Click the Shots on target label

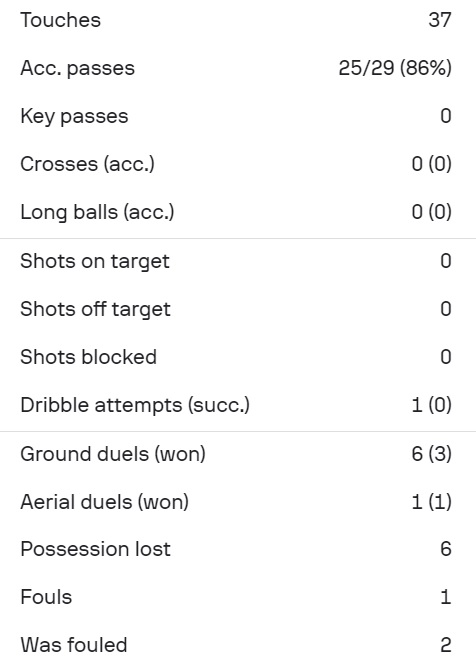[95, 261]
